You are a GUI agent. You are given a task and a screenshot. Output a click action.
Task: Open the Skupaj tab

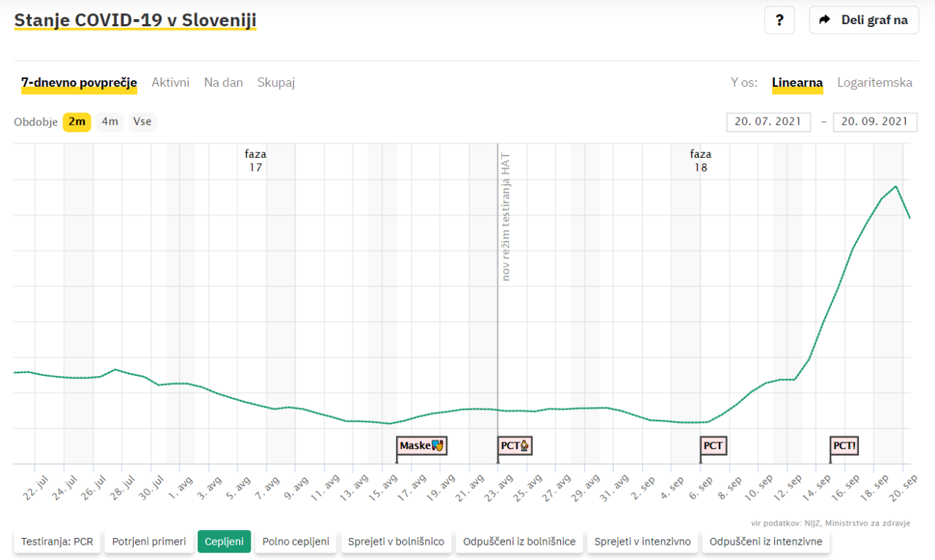coord(275,83)
